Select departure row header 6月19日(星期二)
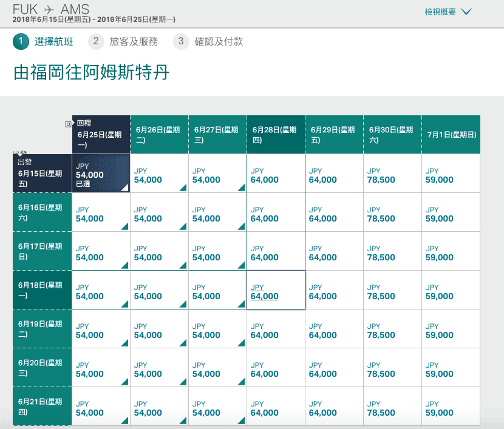 coord(42,329)
